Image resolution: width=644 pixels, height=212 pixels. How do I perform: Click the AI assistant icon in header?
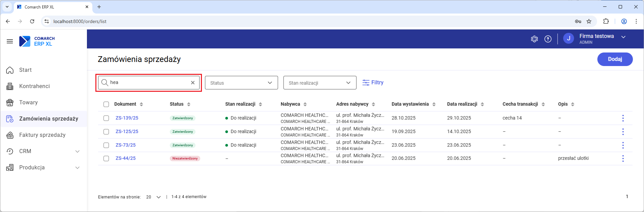(534, 39)
